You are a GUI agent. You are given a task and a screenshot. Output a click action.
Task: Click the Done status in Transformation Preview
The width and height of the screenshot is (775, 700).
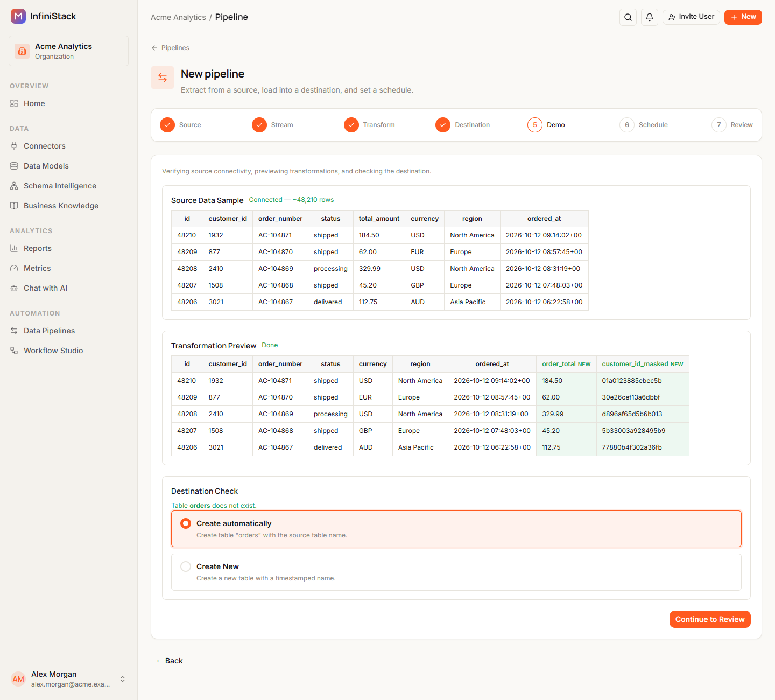(x=270, y=345)
